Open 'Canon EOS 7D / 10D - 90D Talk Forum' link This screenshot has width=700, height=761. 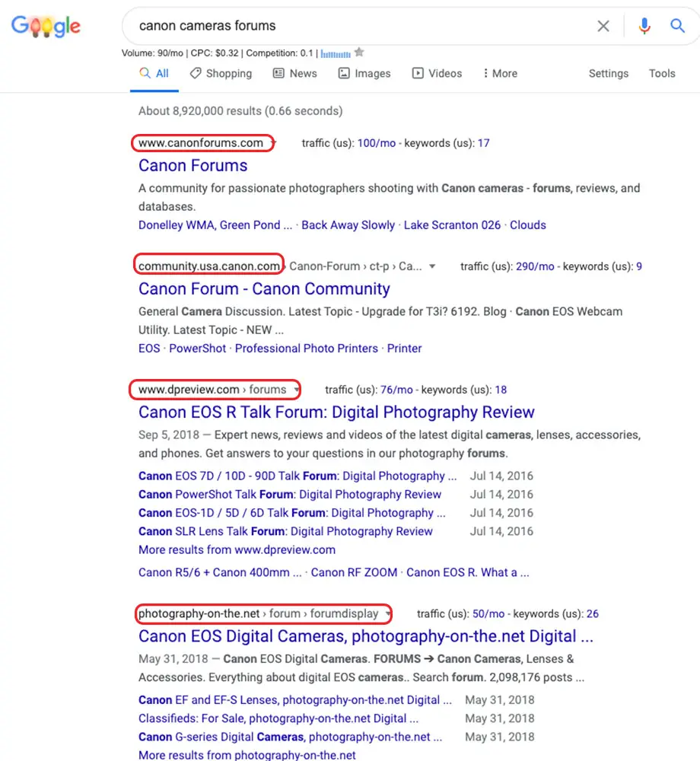(x=297, y=476)
